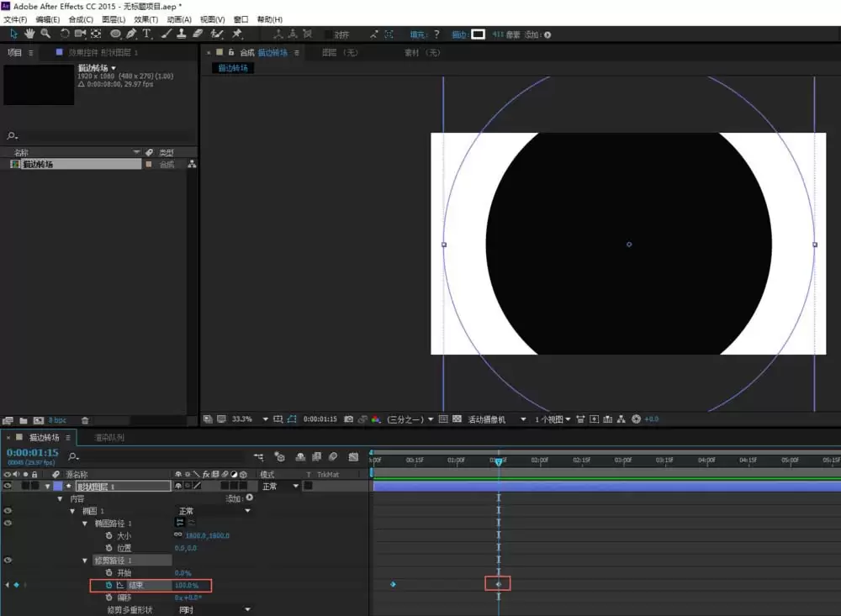Select the End keyframe at current time
This screenshot has height=616, width=841.
(498, 584)
